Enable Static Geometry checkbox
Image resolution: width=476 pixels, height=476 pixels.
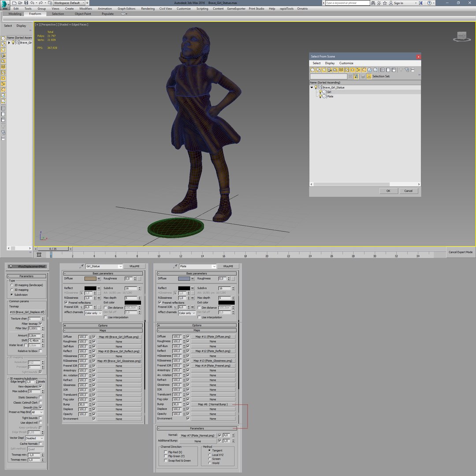41,397
